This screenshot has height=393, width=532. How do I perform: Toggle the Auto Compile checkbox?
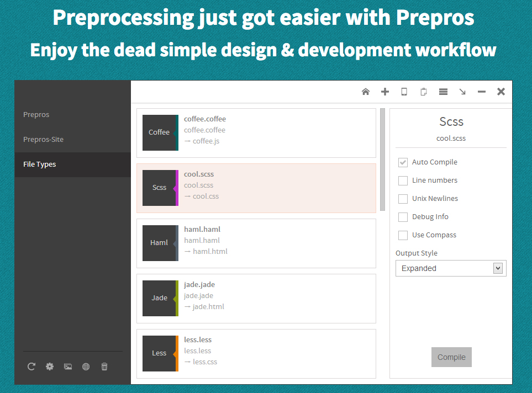[x=403, y=162]
